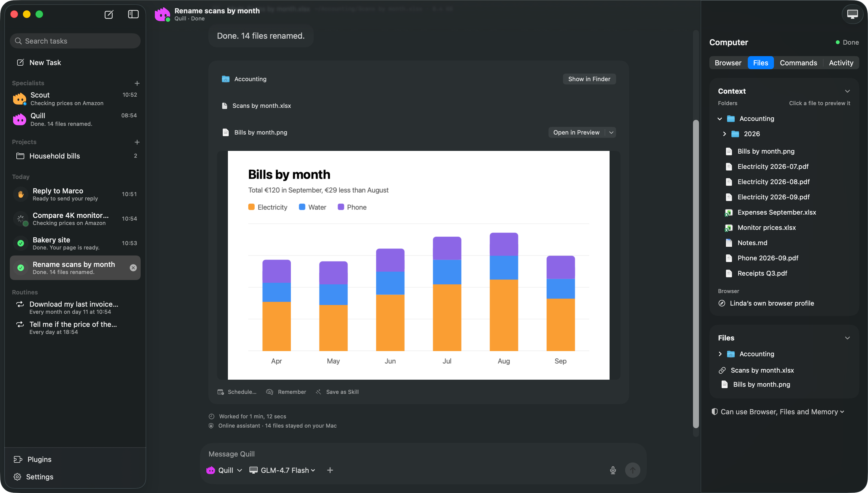The height and width of the screenshot is (493, 868).
Task: Switch to the Activity tab
Action: [841, 63]
